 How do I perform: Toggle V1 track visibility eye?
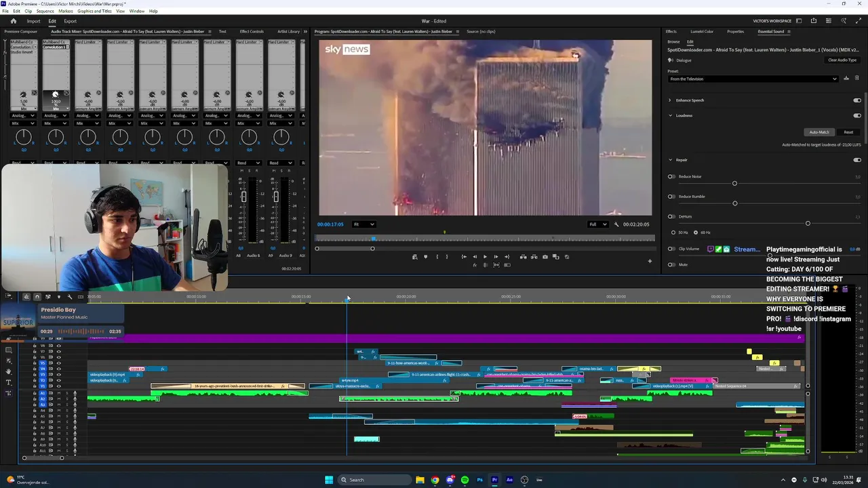[x=58, y=386]
